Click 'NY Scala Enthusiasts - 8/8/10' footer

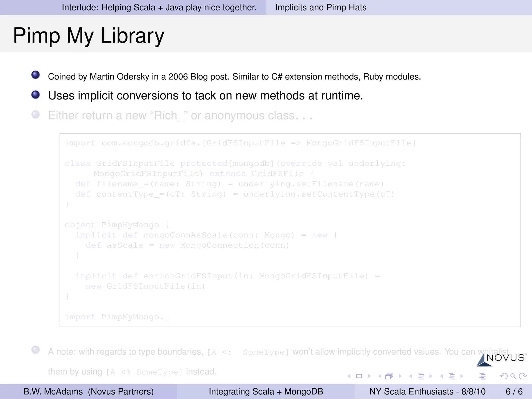click(x=427, y=391)
